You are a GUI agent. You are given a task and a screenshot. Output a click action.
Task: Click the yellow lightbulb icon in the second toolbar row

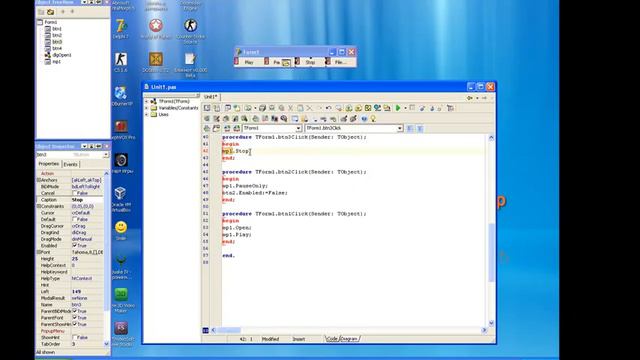point(373,119)
